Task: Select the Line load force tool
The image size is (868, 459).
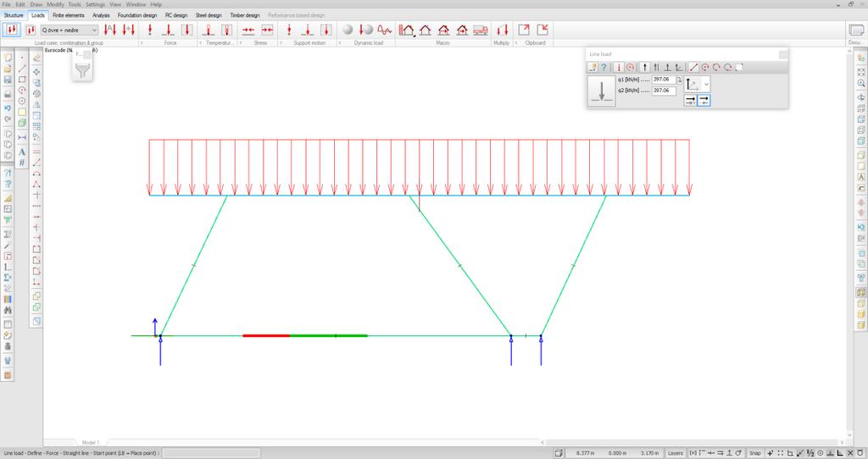Action: [169, 30]
